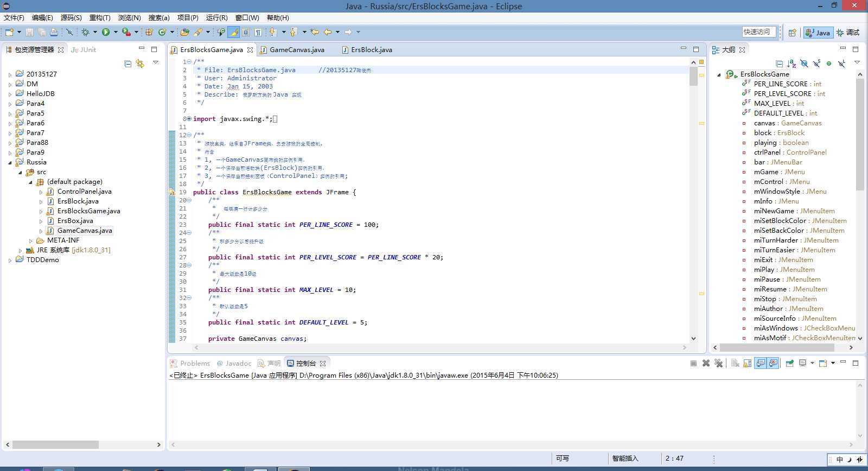The image size is (868, 471).
Task: Collapse the comment fold at line 20
Action: tap(189, 200)
